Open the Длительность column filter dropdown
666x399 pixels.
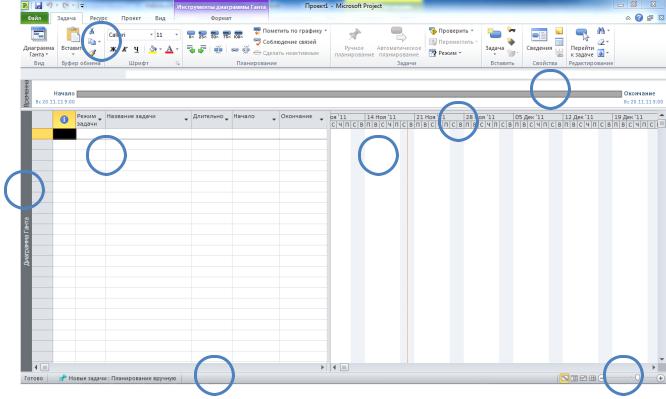(x=227, y=120)
